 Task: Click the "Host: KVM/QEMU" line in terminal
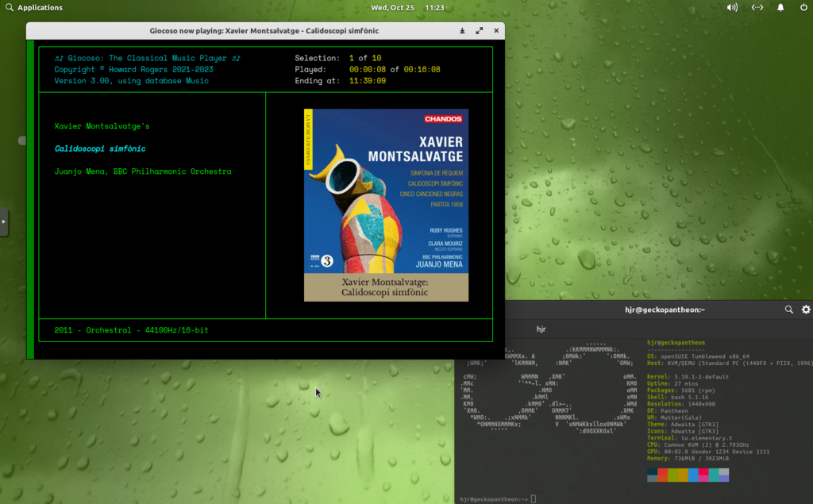coord(730,364)
